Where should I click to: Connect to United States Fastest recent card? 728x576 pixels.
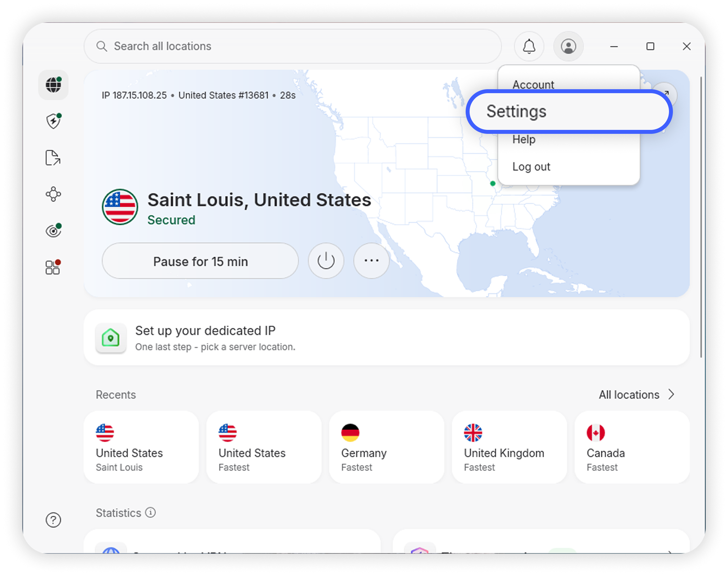coord(264,447)
